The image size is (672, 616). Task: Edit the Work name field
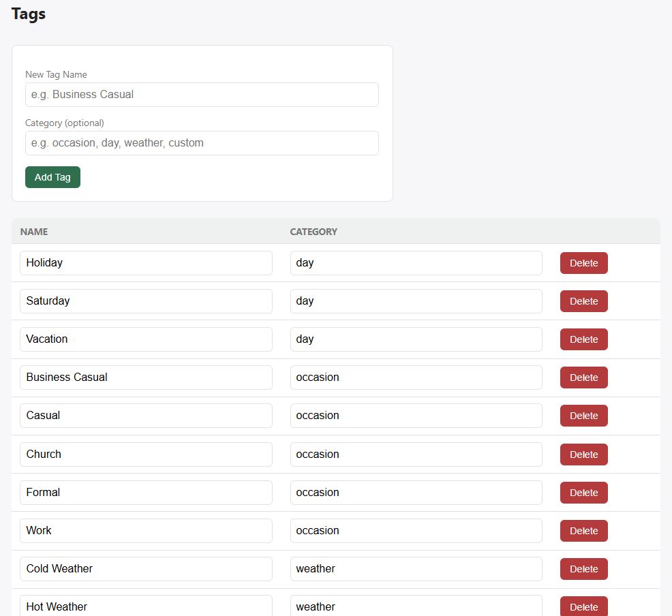coord(146,531)
